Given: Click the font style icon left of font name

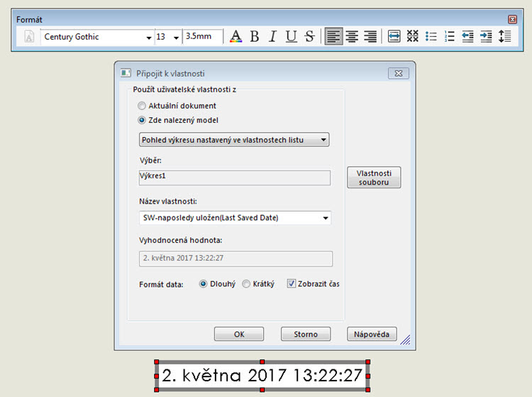Looking at the screenshot, I should click(29, 37).
